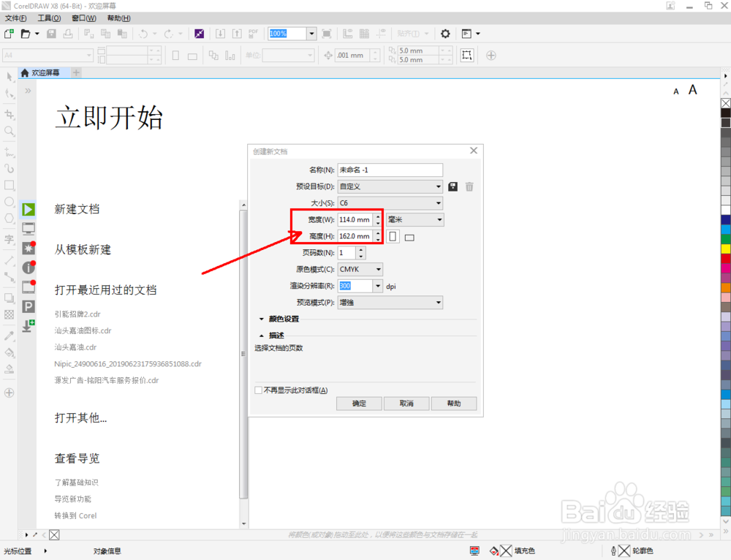Open the info circle sidebar icon
This screenshot has width=731, height=560.
(x=29, y=267)
